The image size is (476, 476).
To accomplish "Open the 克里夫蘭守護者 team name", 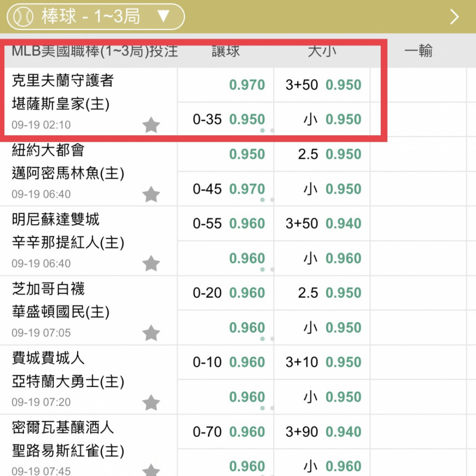I will (63, 80).
